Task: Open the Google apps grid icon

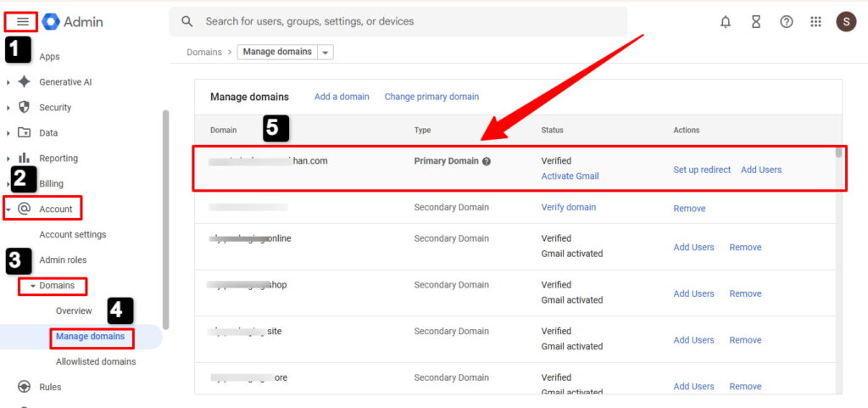Action: [816, 22]
